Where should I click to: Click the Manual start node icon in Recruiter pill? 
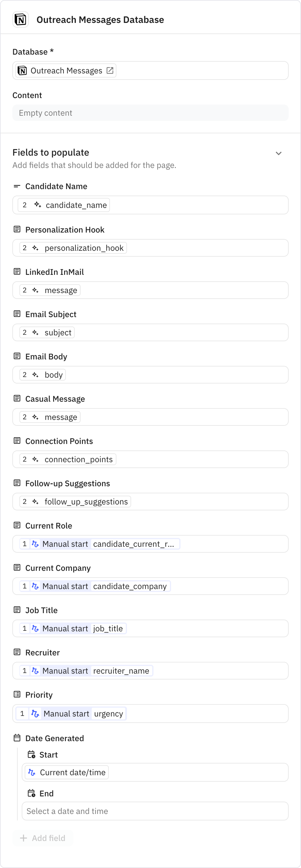tap(35, 671)
